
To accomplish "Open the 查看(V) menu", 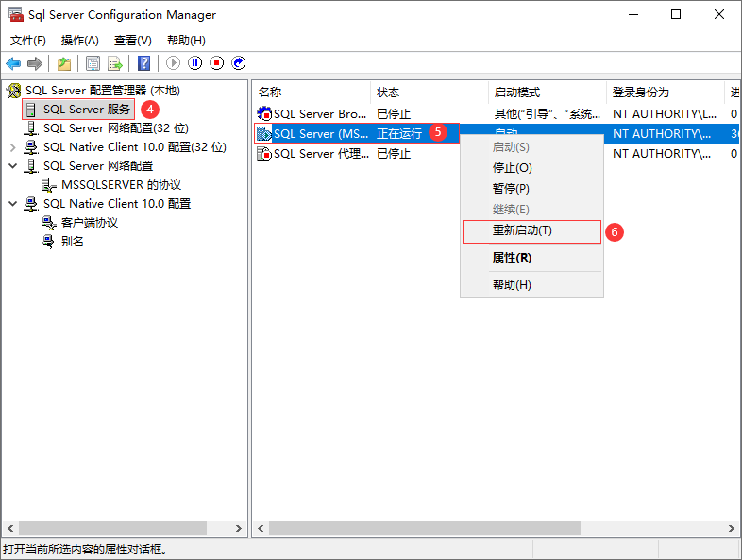I will pyautogui.click(x=133, y=41).
